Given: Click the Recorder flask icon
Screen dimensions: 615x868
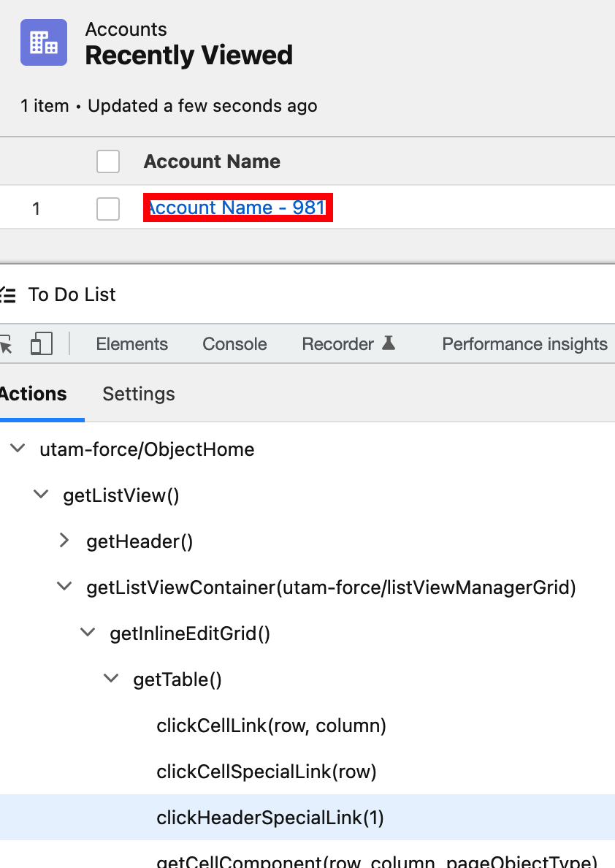Looking at the screenshot, I should [389, 343].
